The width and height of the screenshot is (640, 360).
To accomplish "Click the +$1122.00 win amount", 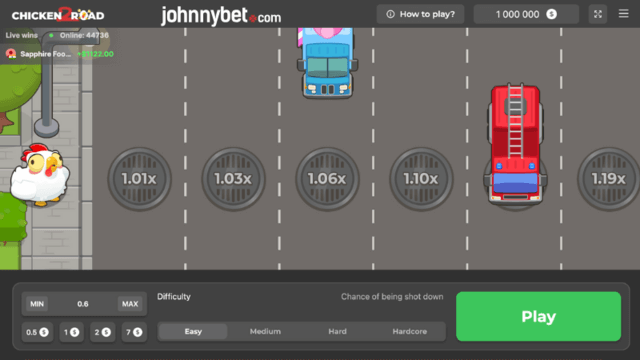I will (96, 54).
